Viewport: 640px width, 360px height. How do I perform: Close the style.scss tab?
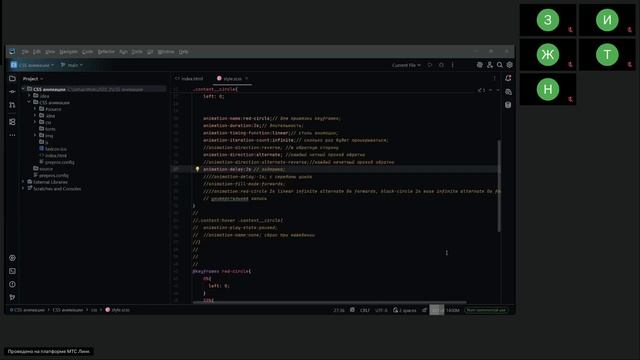click(x=247, y=79)
